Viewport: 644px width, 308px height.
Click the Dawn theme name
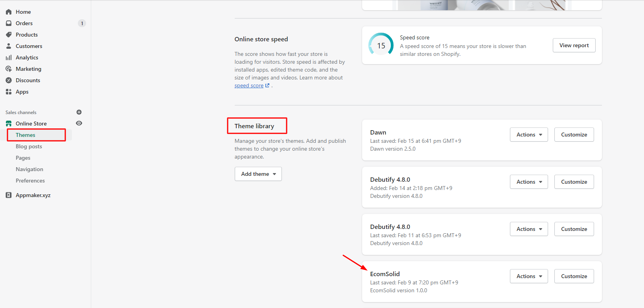pos(378,133)
